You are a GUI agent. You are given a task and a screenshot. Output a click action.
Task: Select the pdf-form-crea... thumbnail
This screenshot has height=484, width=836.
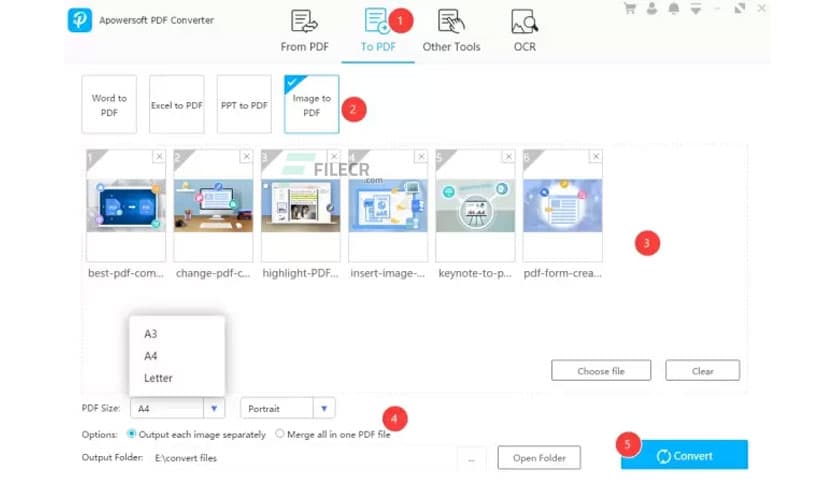click(x=562, y=206)
